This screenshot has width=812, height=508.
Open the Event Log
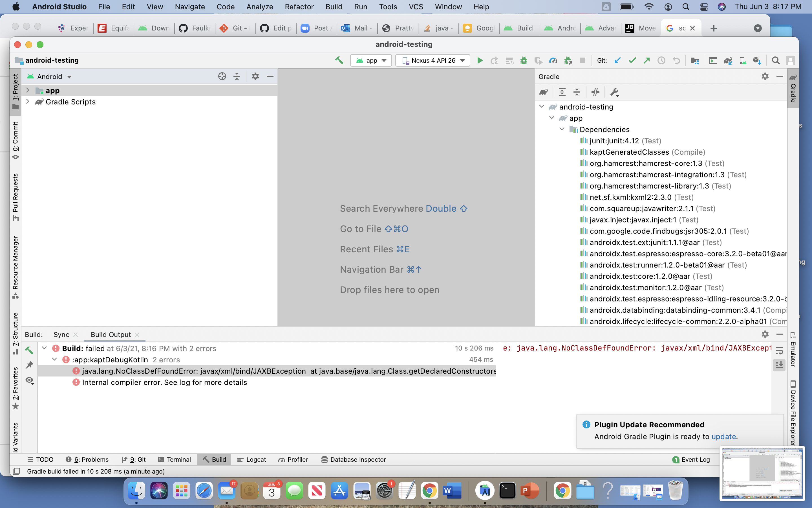[691, 460]
